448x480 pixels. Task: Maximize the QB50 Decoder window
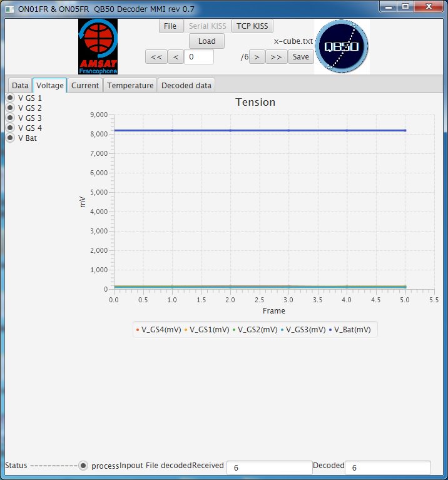pyautogui.click(x=405, y=6)
